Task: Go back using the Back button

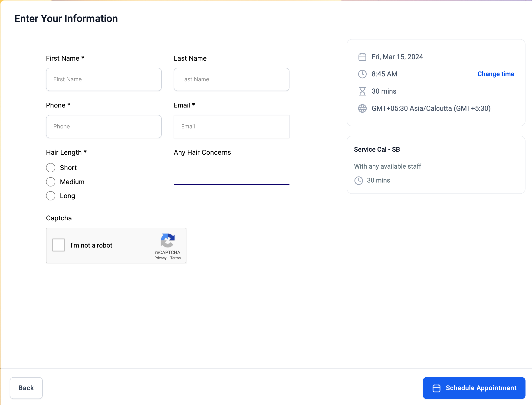Action: coord(26,388)
